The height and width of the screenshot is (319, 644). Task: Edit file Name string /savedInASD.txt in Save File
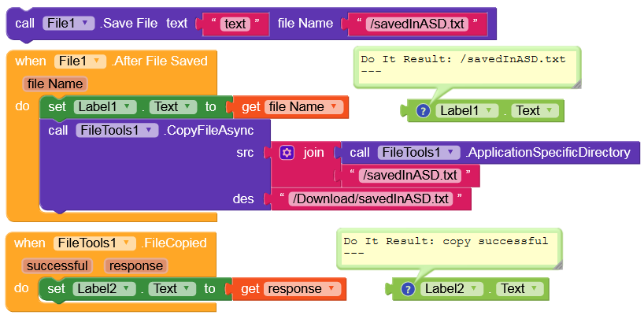pos(417,24)
